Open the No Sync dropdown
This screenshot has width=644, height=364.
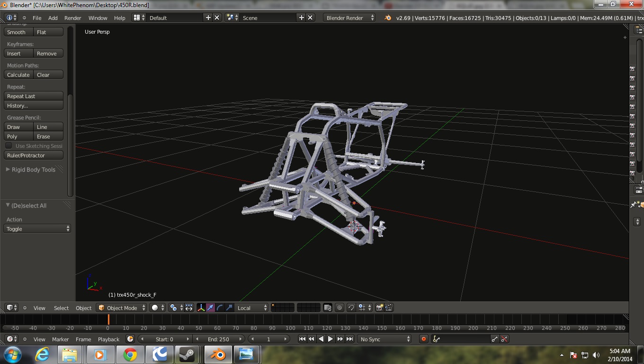(x=385, y=339)
